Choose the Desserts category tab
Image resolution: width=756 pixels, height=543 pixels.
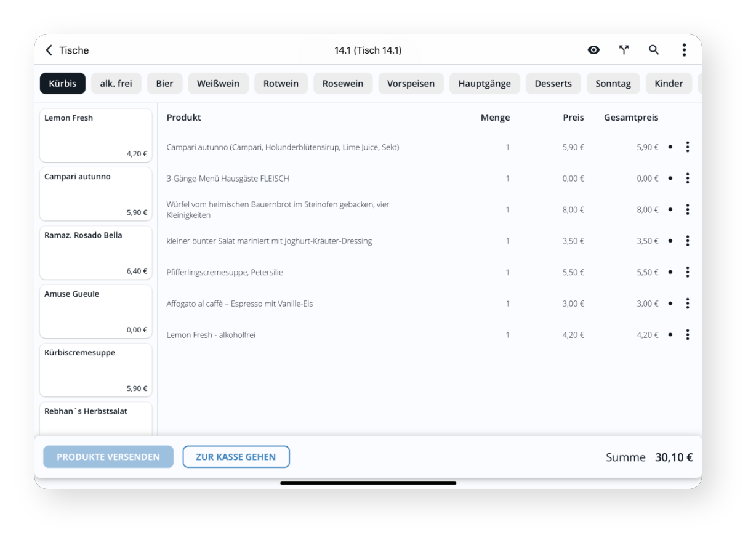coord(553,84)
